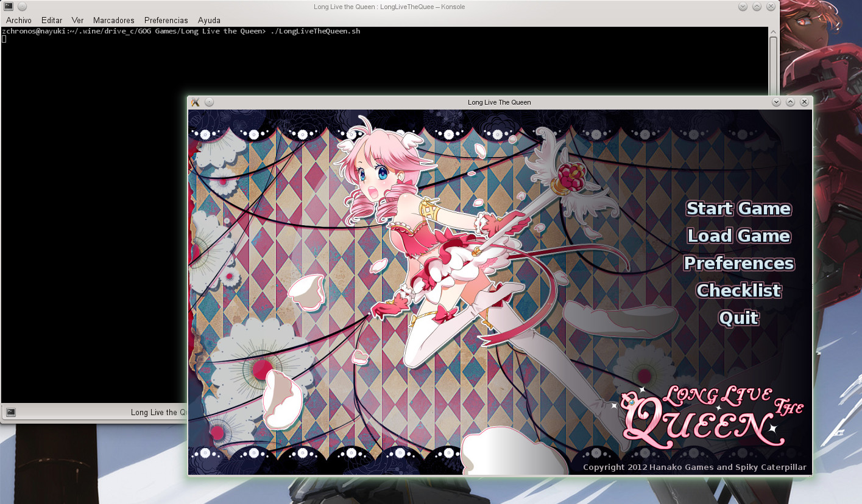Viewport: 862px width, 504px height.
Task: Open the Ayuda menu in Konsole
Action: [x=209, y=20]
